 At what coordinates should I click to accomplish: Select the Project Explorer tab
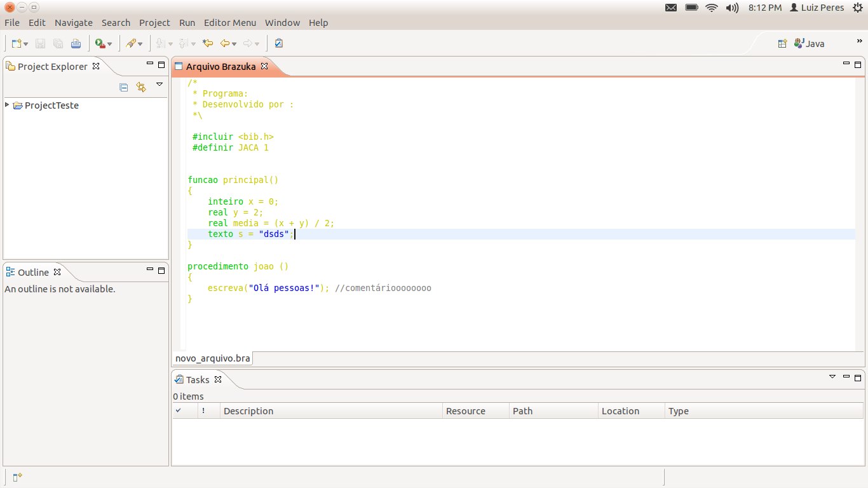[52, 66]
